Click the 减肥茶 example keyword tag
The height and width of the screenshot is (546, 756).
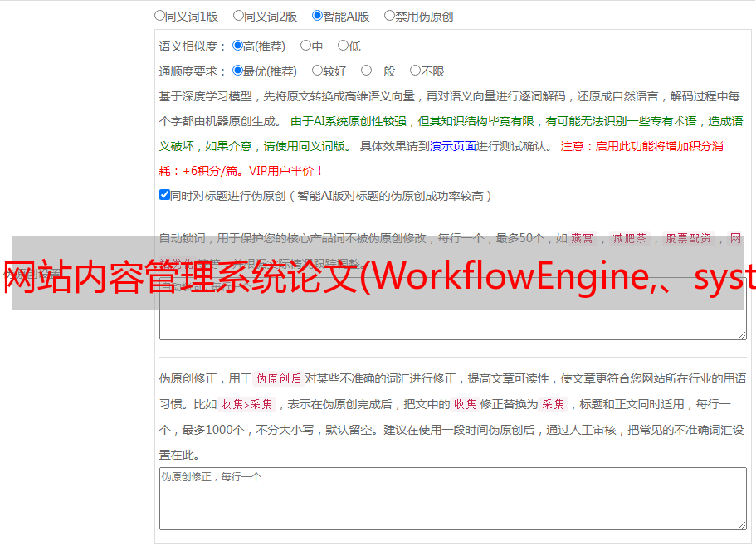[630, 238]
